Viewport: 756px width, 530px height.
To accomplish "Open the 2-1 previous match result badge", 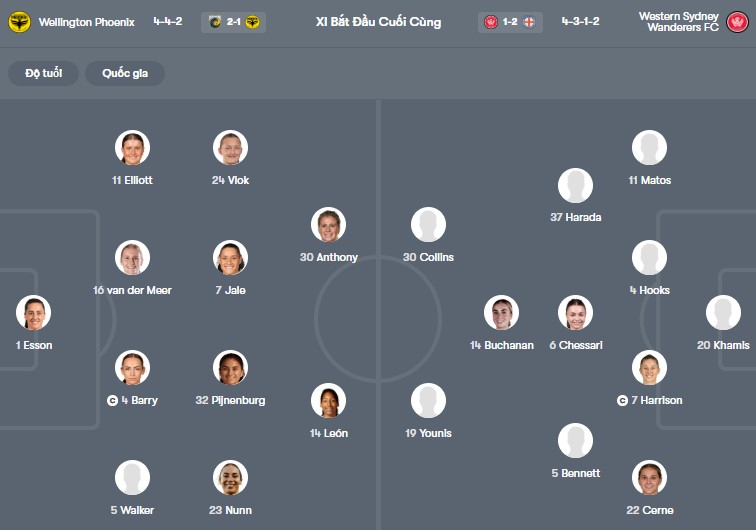I will coord(233,22).
